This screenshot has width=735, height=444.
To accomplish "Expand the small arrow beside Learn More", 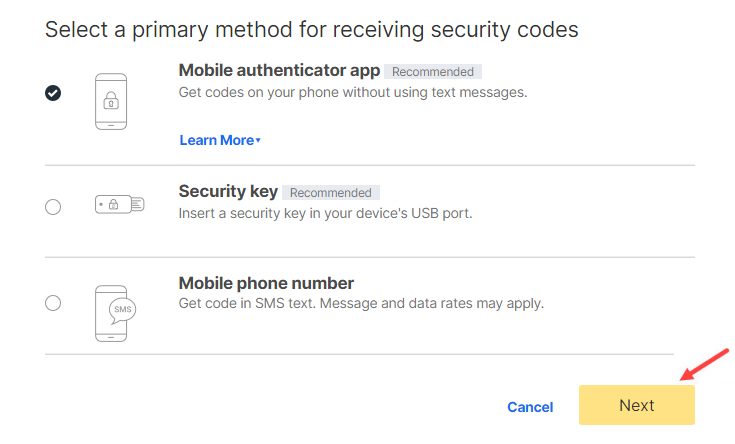I will click(258, 140).
